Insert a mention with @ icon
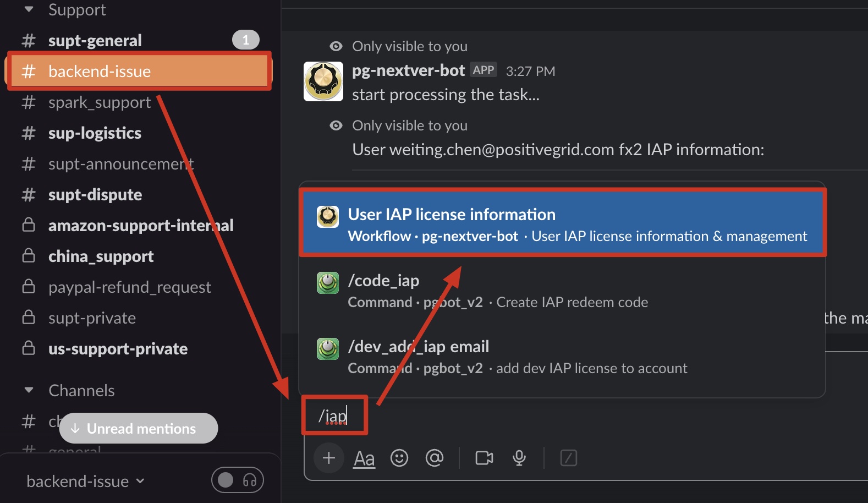 click(x=435, y=458)
